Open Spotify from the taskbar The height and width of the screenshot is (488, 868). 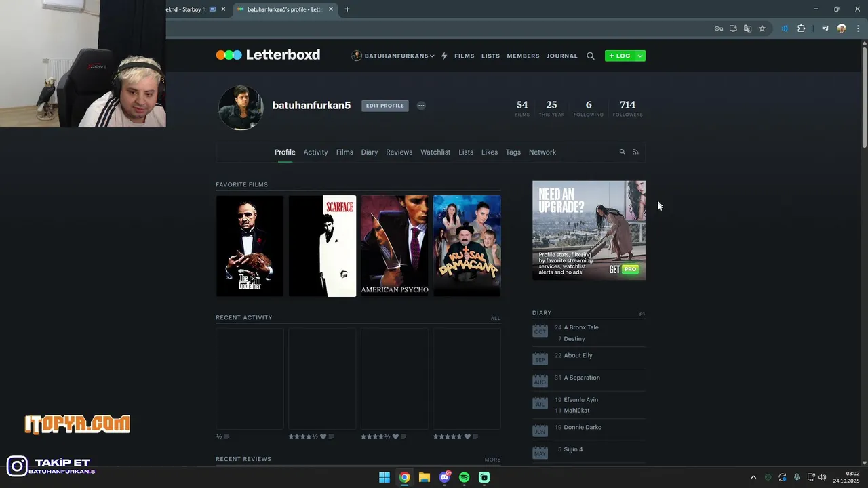coord(464,477)
